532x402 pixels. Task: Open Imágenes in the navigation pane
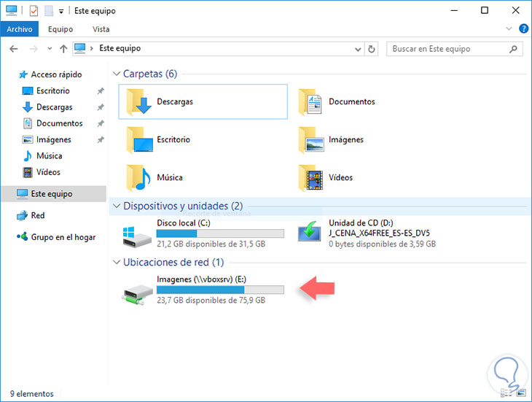tap(54, 139)
